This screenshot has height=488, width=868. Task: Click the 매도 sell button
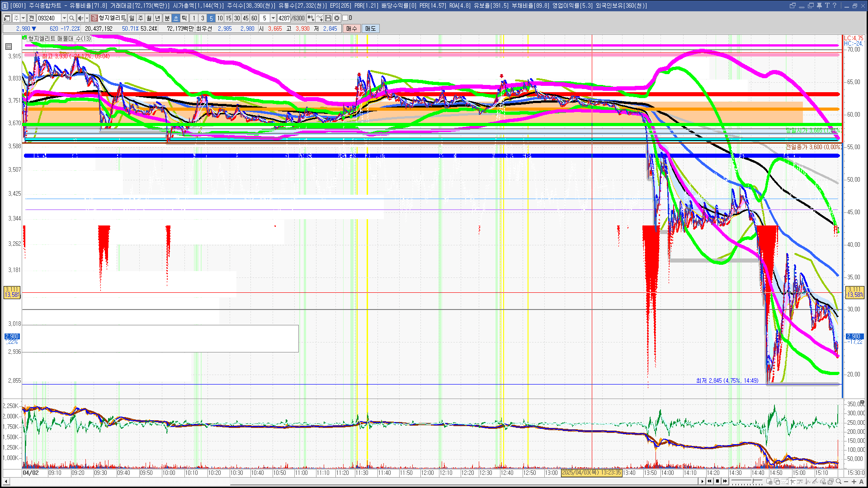[x=370, y=28]
